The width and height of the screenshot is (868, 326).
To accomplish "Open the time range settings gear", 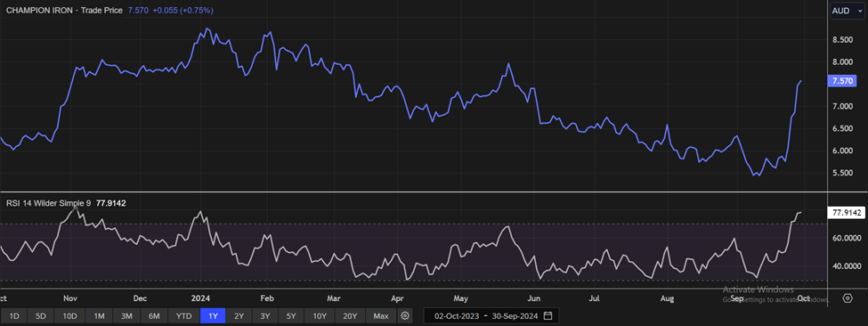I will pyautogui.click(x=405, y=315).
